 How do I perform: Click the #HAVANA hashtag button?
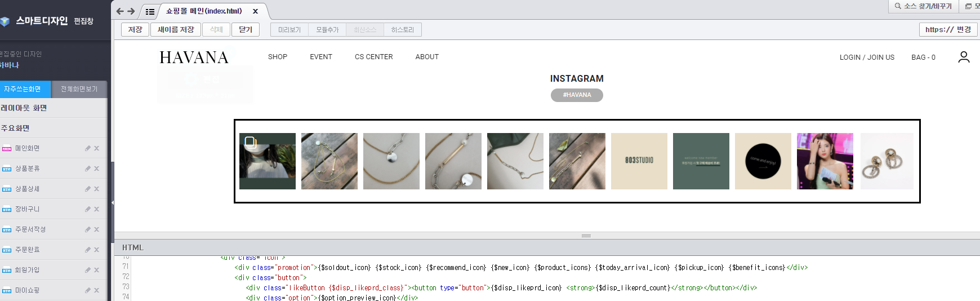pyautogui.click(x=577, y=95)
